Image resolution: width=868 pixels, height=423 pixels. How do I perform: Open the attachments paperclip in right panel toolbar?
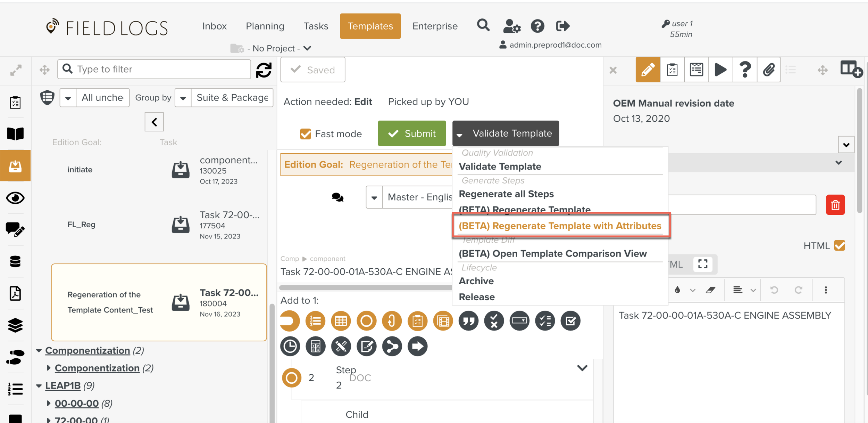[769, 69]
